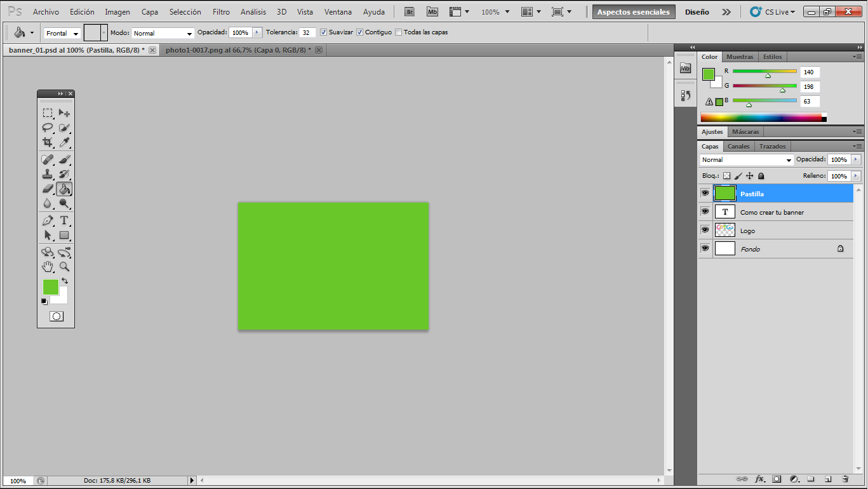Select the Move tool
The height and width of the screenshot is (489, 868).
click(64, 113)
